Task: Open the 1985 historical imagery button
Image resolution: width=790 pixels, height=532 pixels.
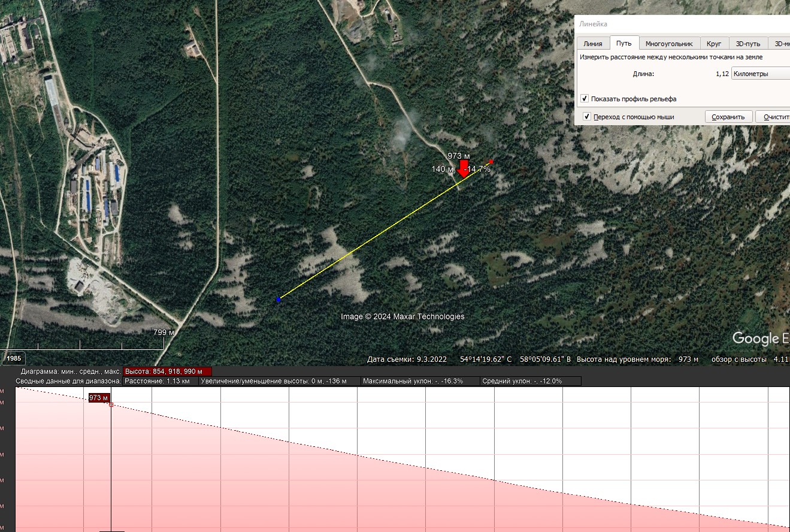Action: click(14, 358)
